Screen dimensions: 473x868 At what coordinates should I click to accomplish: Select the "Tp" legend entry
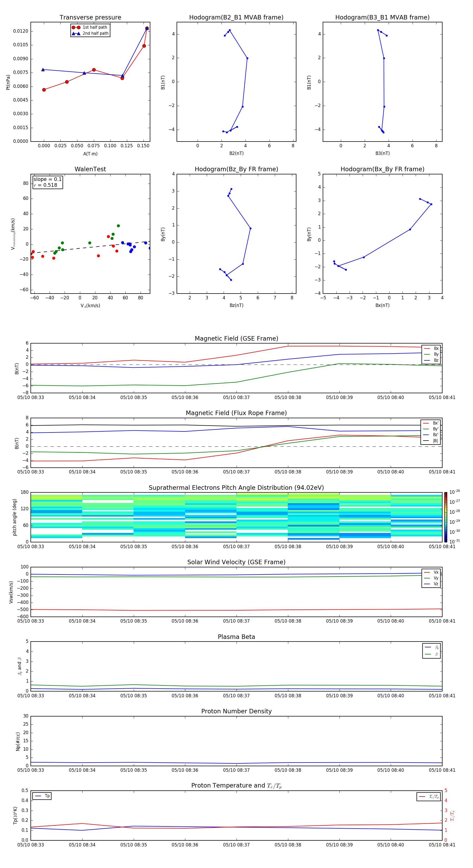coord(42,796)
